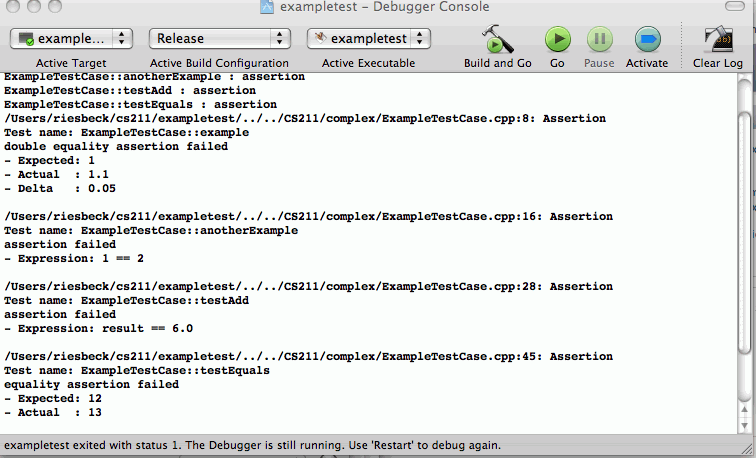Click the window resize grip corner

(x=748, y=447)
